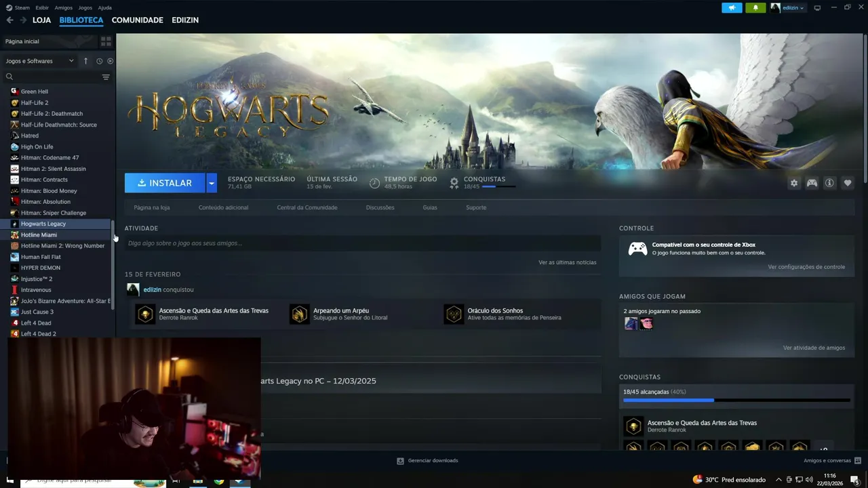
Task: Open Página da loja tab
Action: coord(152,207)
